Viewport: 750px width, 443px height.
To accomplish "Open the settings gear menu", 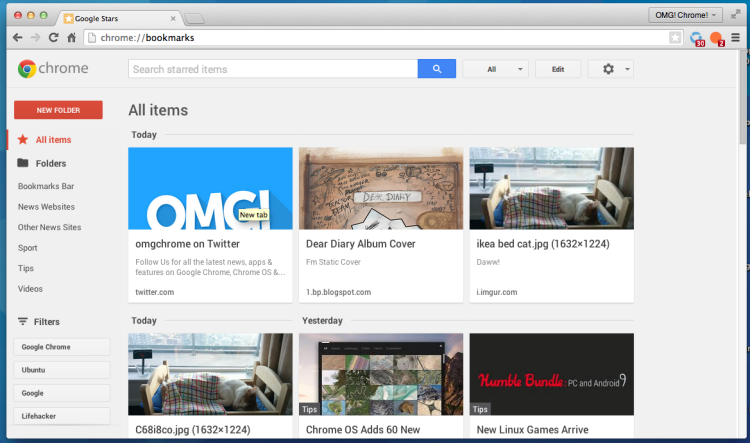I will tap(611, 69).
